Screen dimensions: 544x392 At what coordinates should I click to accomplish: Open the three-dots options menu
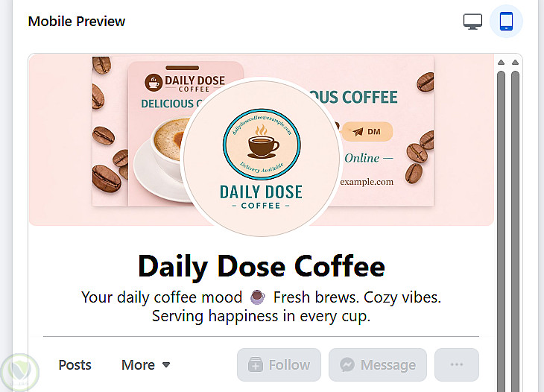(x=457, y=365)
